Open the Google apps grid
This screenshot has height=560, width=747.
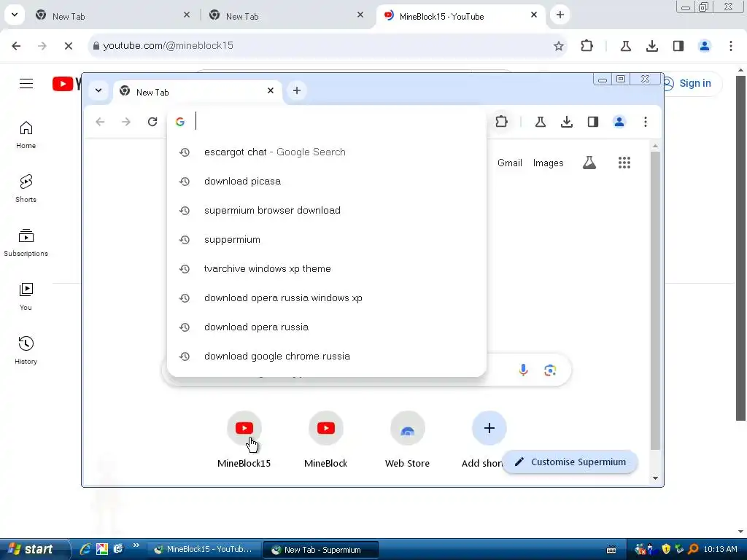tap(624, 163)
